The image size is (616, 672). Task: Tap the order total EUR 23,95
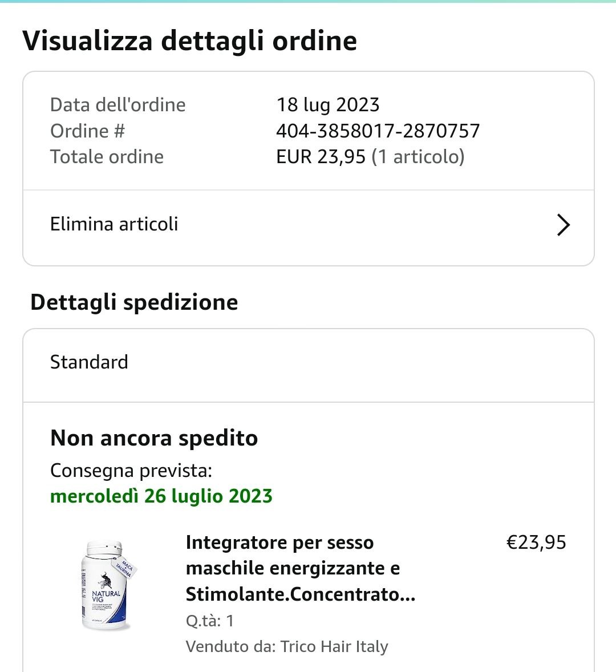[321, 157]
